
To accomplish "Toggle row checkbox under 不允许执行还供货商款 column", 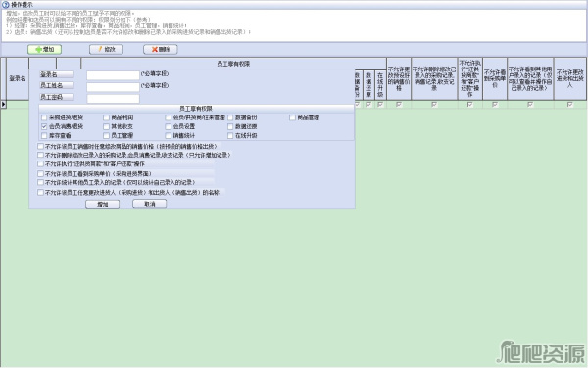I will point(469,105).
